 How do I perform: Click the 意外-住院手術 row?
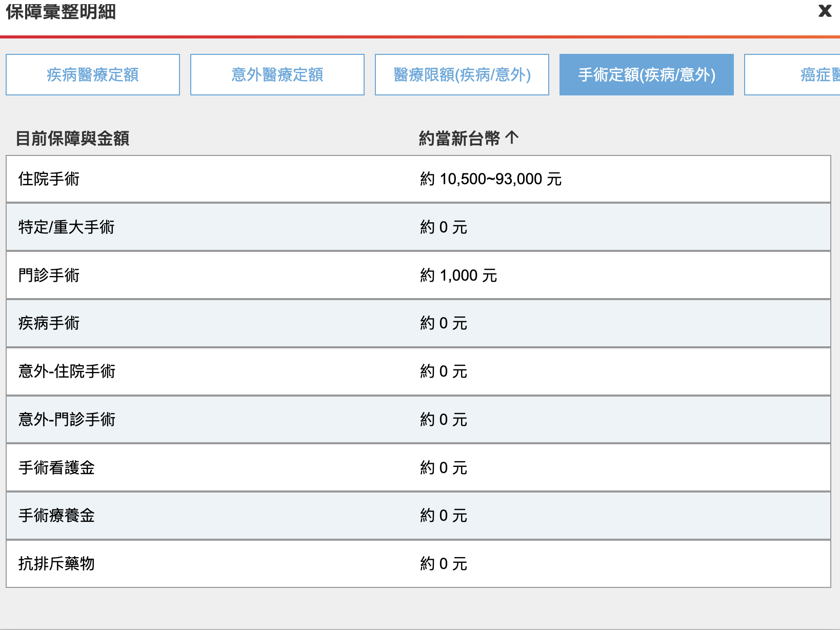pos(67,371)
